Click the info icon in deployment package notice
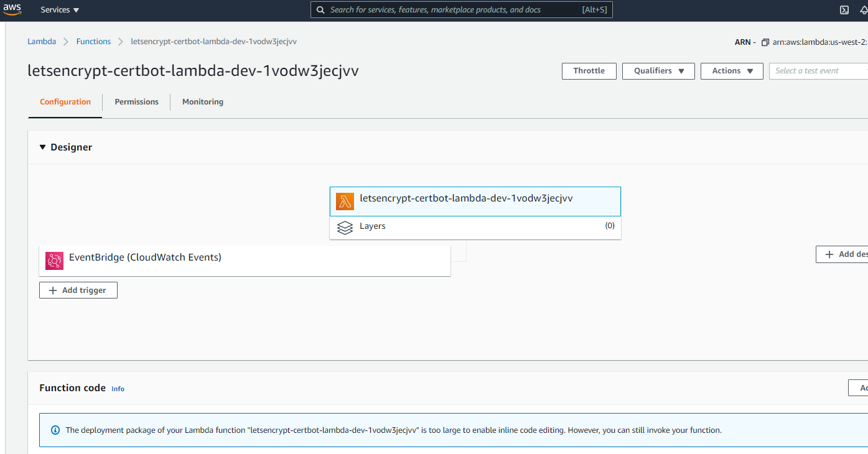868x454 pixels. pyautogui.click(x=55, y=430)
